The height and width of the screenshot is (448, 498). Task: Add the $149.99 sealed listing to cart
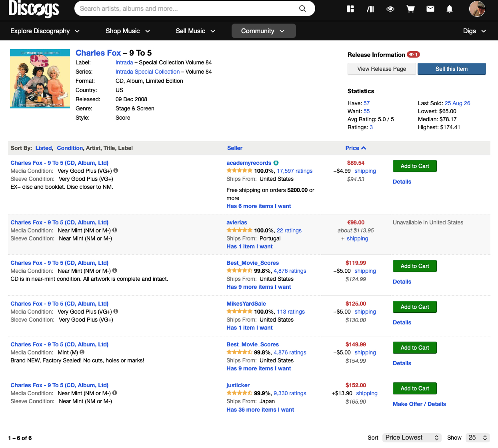(415, 348)
